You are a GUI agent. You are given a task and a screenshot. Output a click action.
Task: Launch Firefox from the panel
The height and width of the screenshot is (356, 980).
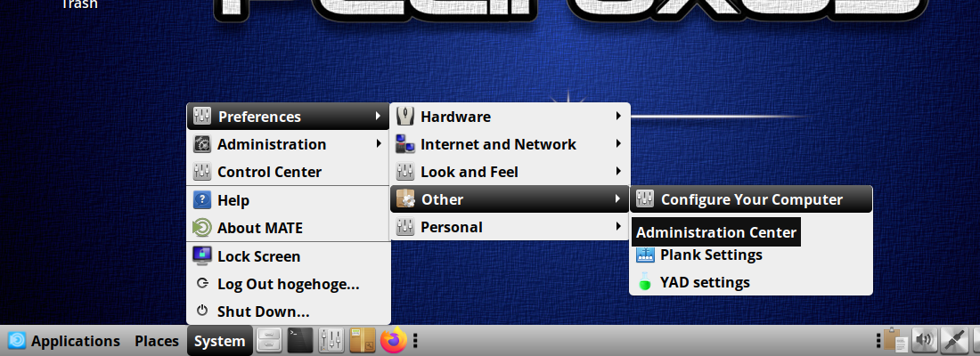[393, 341]
